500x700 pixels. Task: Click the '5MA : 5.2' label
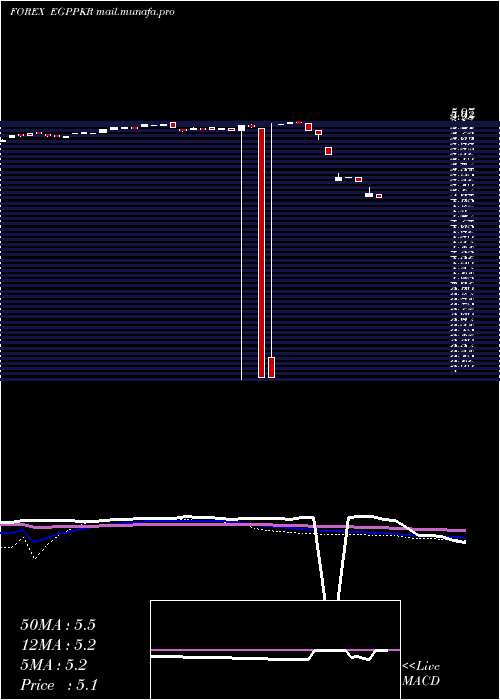[54, 665]
